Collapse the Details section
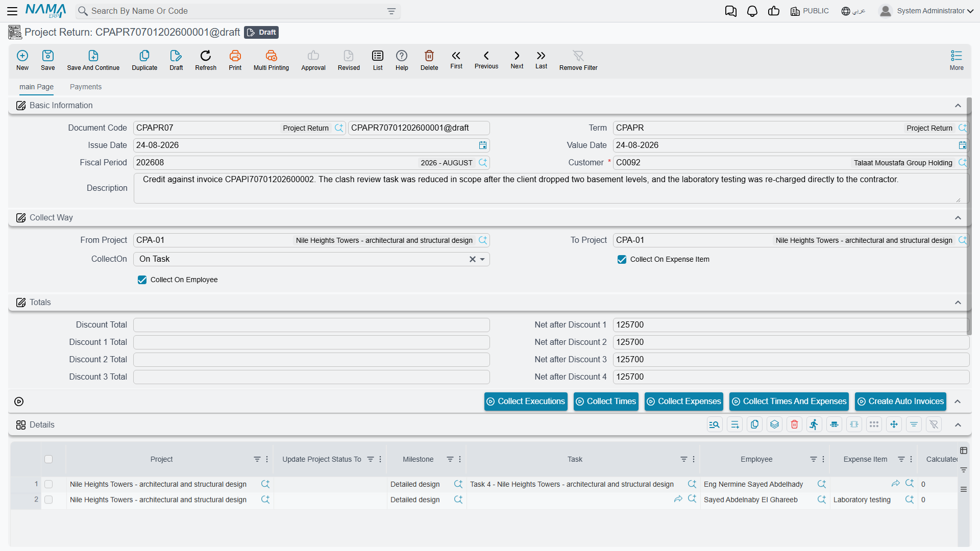This screenshot has height=551, width=980. [x=958, y=425]
